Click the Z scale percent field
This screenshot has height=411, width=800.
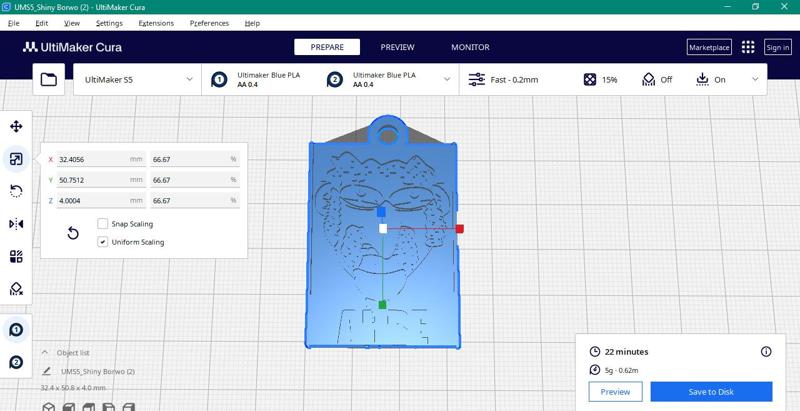coord(195,201)
